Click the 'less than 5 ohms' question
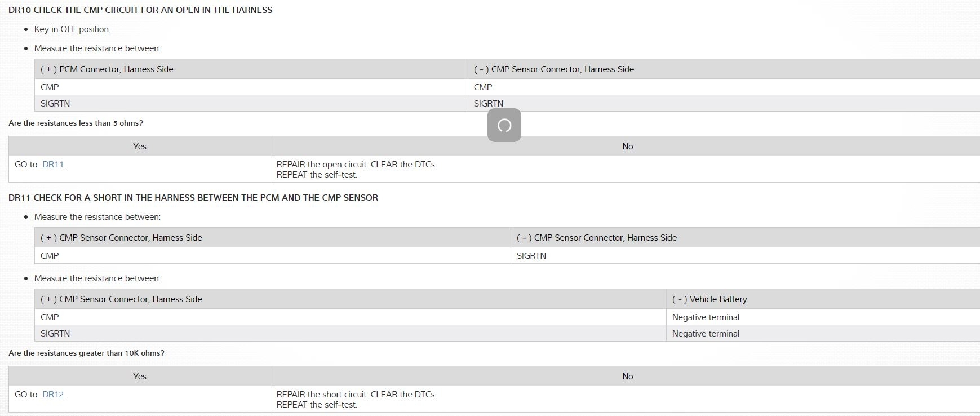Image resolution: width=980 pixels, height=416 pixels. click(x=76, y=123)
